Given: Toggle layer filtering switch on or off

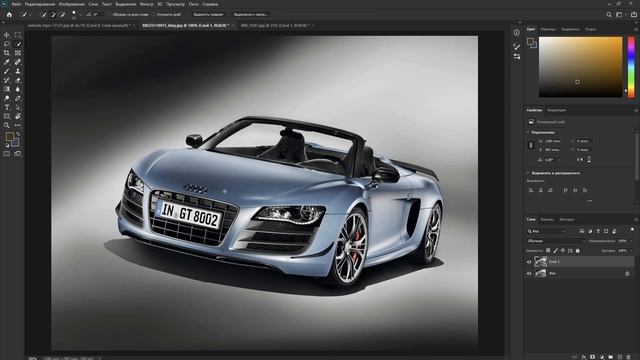Looking at the screenshot, I should tap(632, 230).
